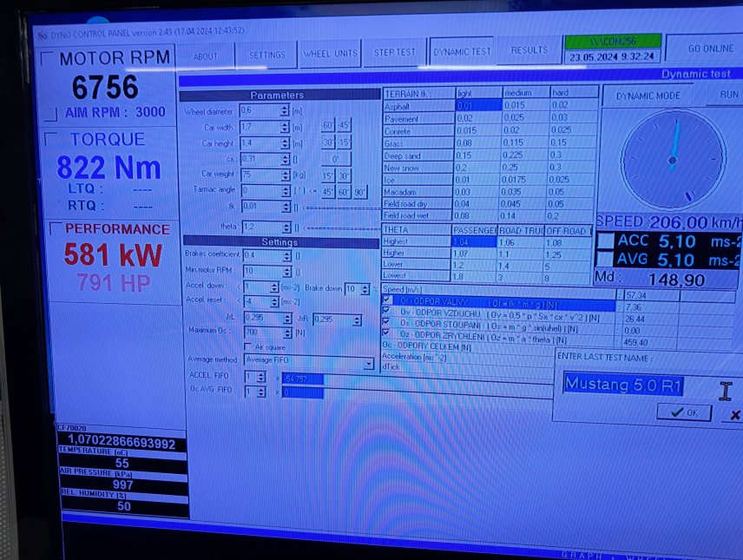Adjust the Car weight spinner
The height and width of the screenshot is (560, 743).
click(x=285, y=174)
